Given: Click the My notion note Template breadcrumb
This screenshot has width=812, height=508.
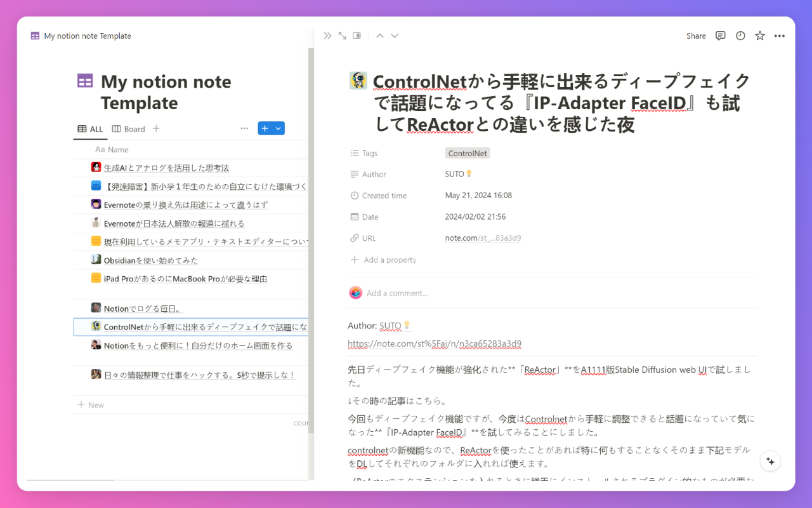Looking at the screenshot, I should tap(88, 36).
